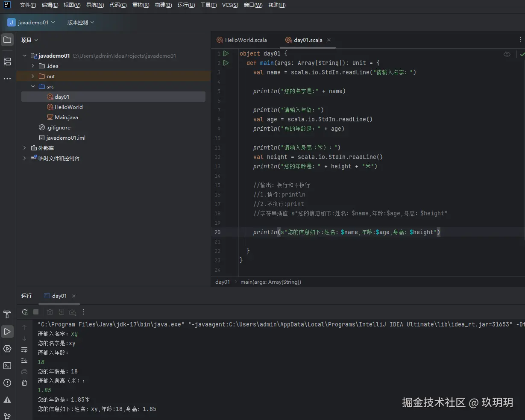
Task: Run main method via line 2 gutter arrow
Action: [x=226, y=63]
